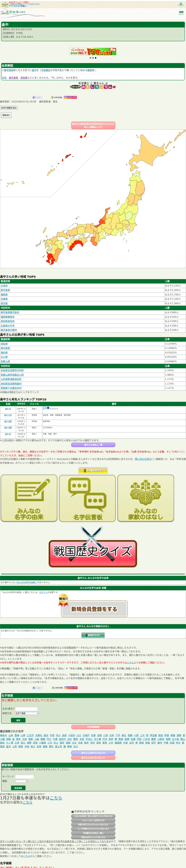Click the 問い合わせ窓口 link
Image resolution: width=186 pixels, height=868 pixels.
pyautogui.click(x=143, y=459)
